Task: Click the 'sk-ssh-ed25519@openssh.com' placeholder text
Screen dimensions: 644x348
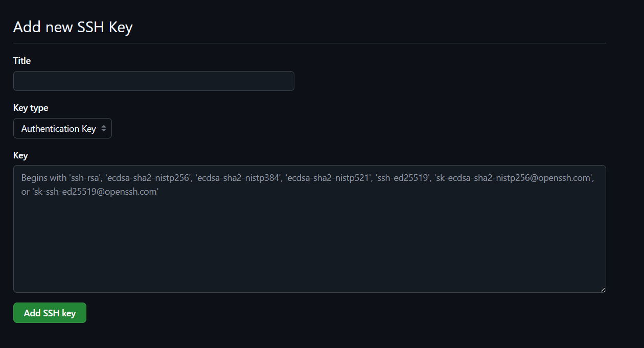Action: (95, 192)
